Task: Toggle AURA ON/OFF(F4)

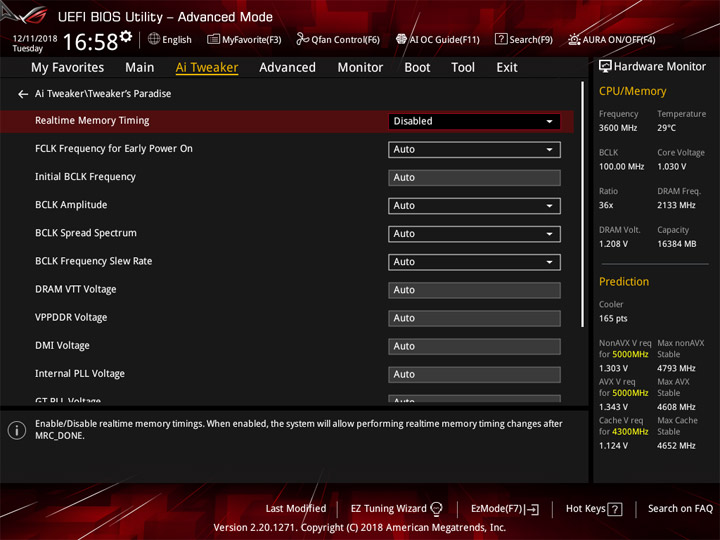Action: tap(612, 39)
